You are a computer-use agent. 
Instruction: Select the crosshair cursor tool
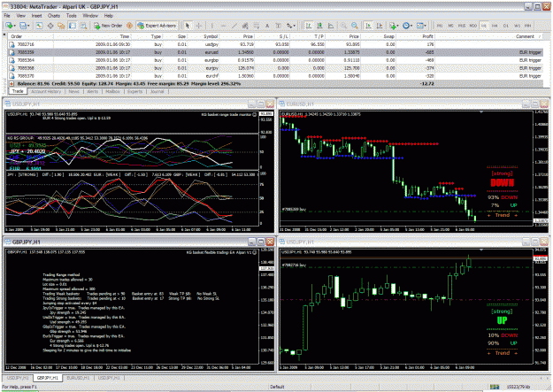[x=199, y=26]
